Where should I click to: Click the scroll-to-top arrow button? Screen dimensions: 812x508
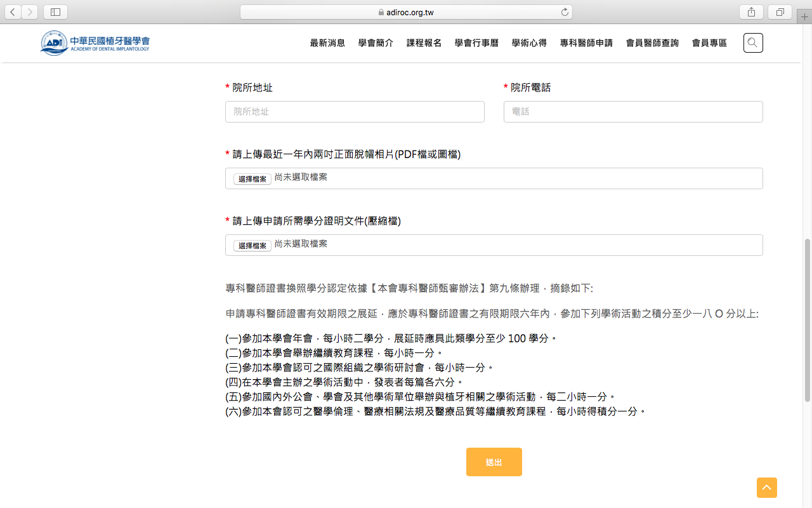pos(766,488)
